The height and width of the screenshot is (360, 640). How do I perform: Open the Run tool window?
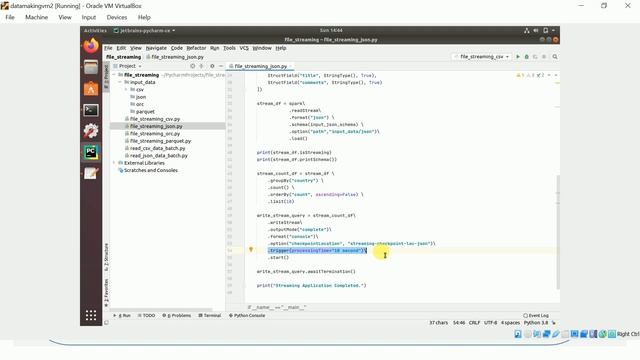click(122, 316)
